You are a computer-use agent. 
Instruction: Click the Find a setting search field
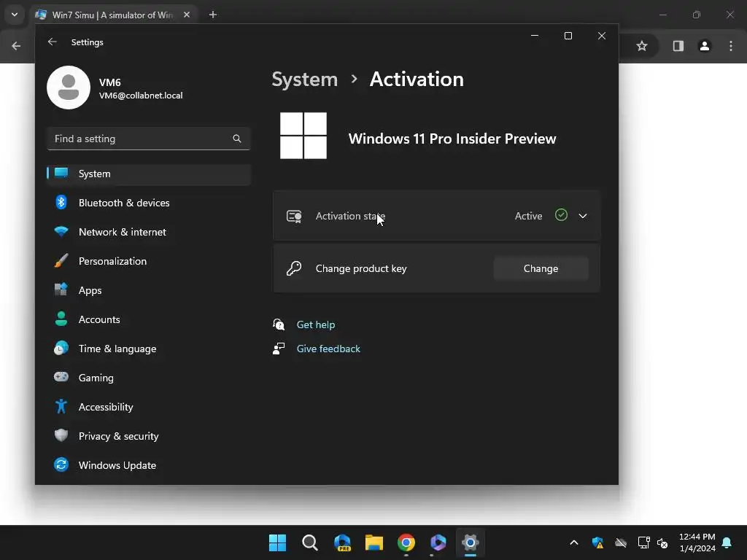(149, 139)
